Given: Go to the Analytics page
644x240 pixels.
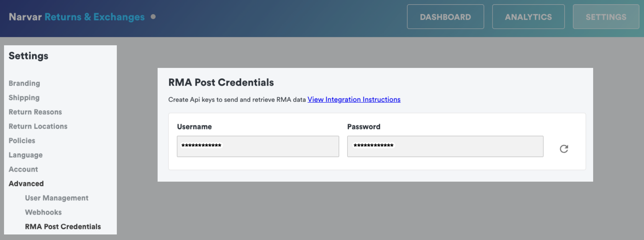Looking at the screenshot, I should [528, 17].
